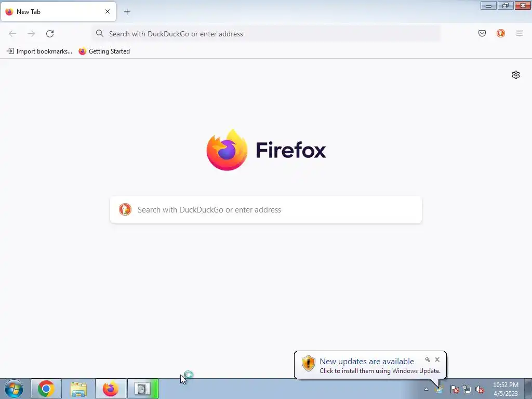Restore down the Firefox window
The height and width of the screenshot is (399, 532).
pos(505,5)
